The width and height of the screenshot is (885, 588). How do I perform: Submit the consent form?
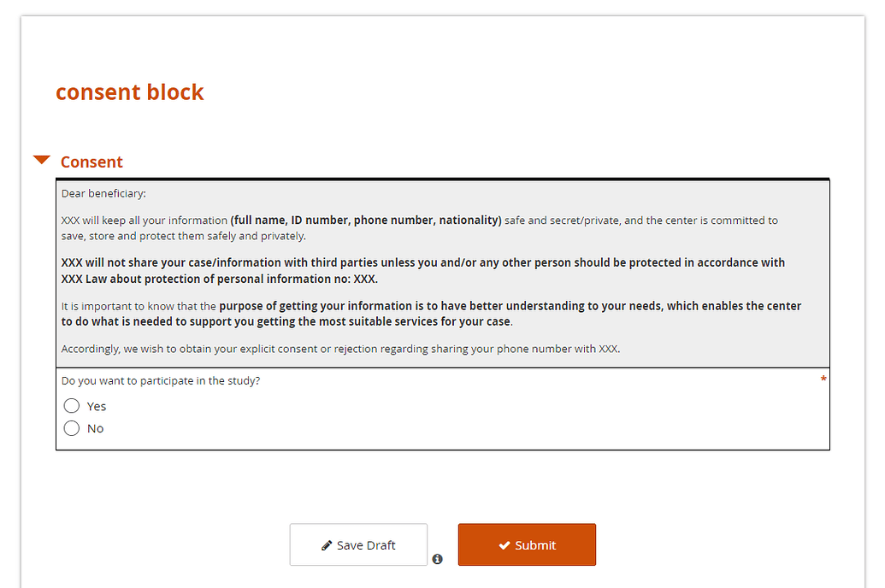coord(527,544)
